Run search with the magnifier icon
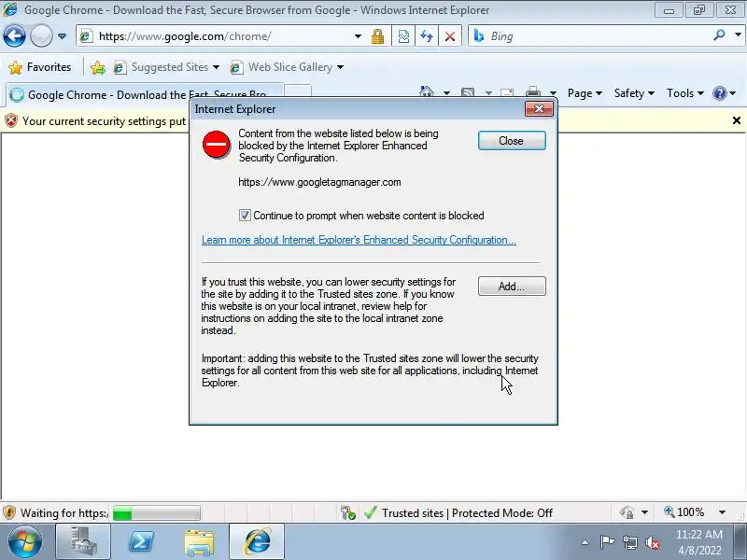The height and width of the screenshot is (560, 747). [719, 35]
